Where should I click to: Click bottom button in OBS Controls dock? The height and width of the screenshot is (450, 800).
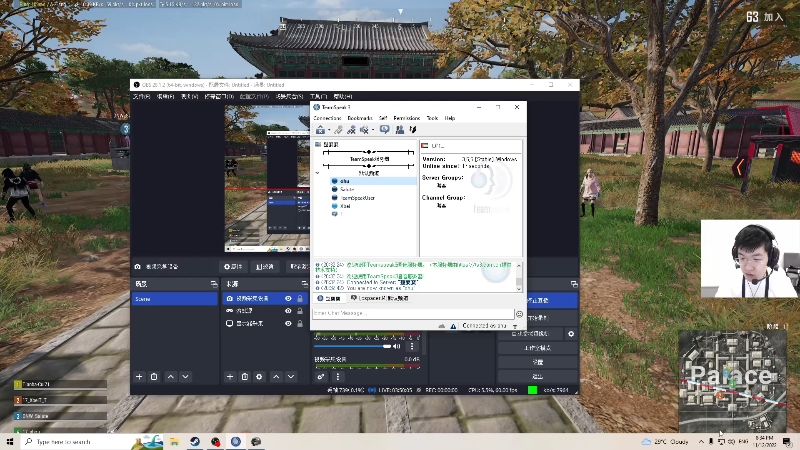coord(538,377)
